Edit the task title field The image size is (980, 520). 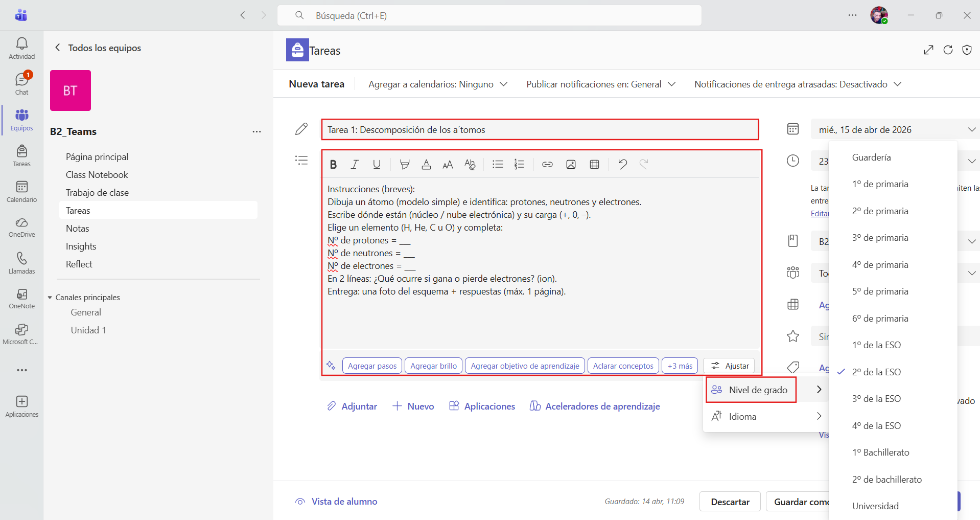(x=540, y=129)
